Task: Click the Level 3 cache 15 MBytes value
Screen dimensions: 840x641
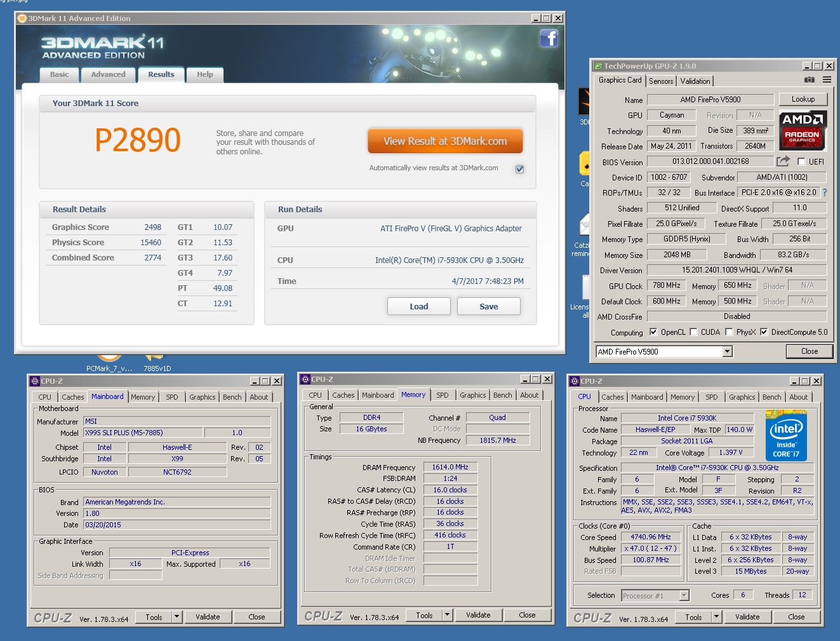Action: [750, 571]
